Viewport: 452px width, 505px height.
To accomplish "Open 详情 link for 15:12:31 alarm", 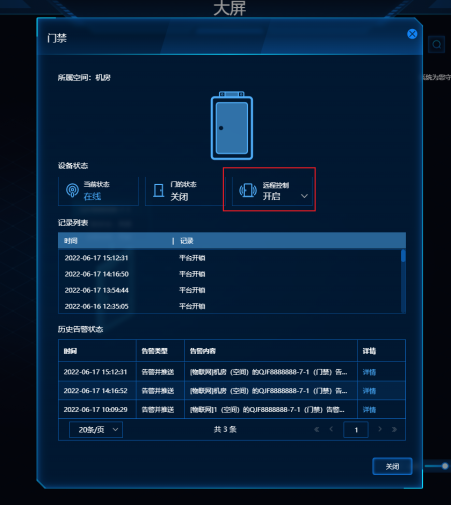I will (369, 372).
